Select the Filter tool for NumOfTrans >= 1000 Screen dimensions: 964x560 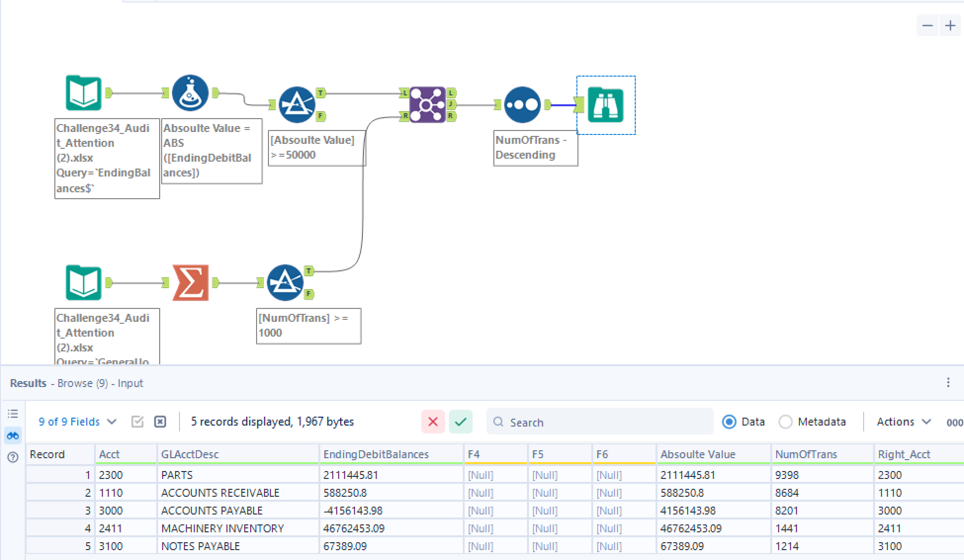click(x=285, y=283)
